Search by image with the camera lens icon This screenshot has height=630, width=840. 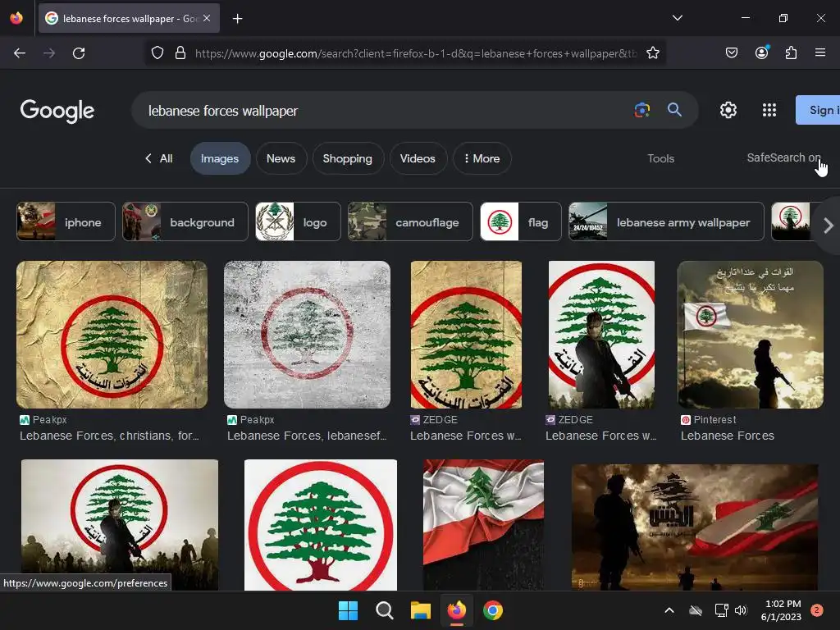pos(641,111)
